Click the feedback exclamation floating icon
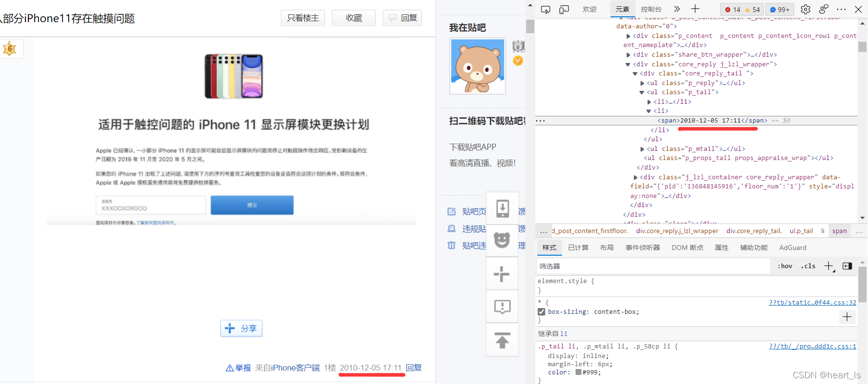 point(502,306)
